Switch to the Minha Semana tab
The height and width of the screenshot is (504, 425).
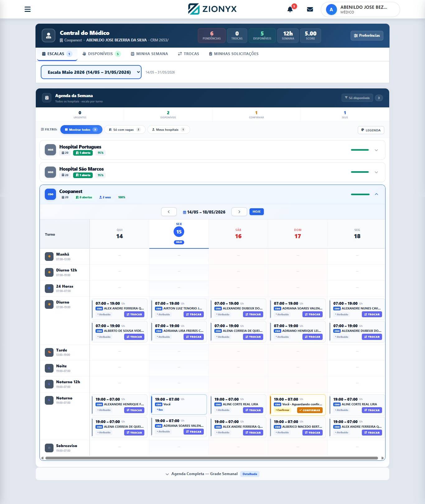(x=149, y=54)
